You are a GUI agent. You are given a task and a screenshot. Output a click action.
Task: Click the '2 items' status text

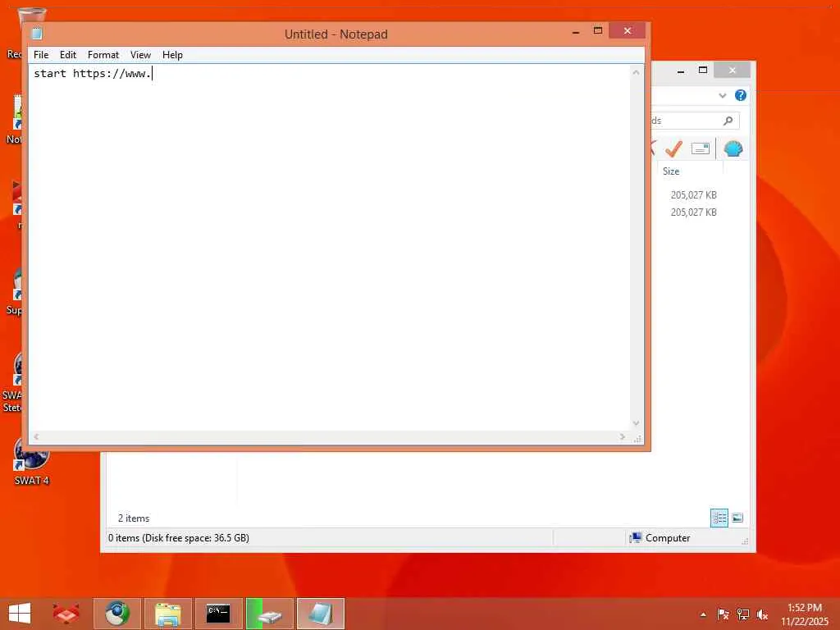point(134,518)
